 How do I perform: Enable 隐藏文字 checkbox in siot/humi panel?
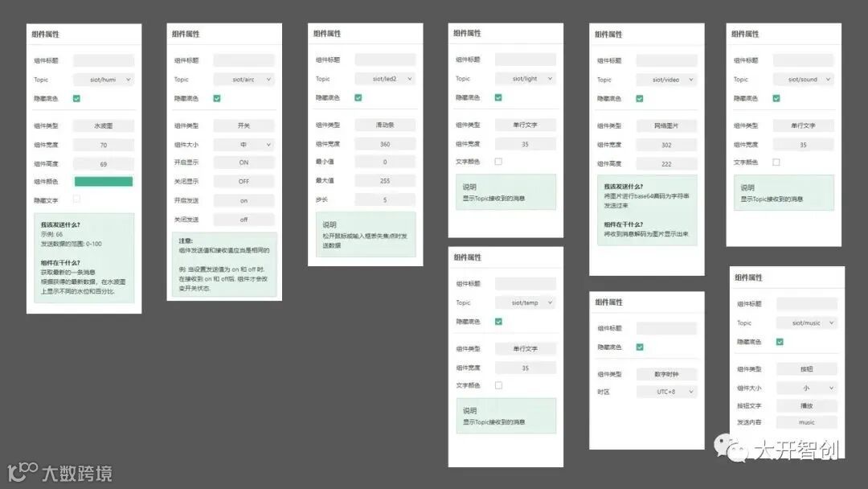click(76, 199)
